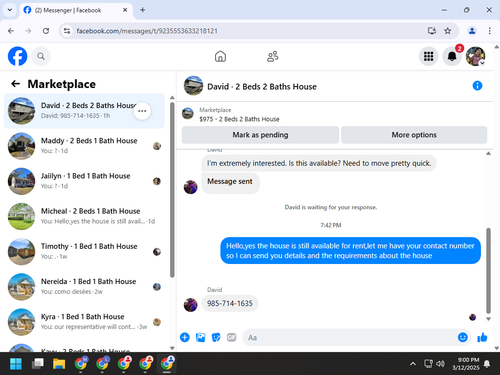The width and height of the screenshot is (500, 375).
Task: Open the Windows Start menu
Action: (16, 363)
